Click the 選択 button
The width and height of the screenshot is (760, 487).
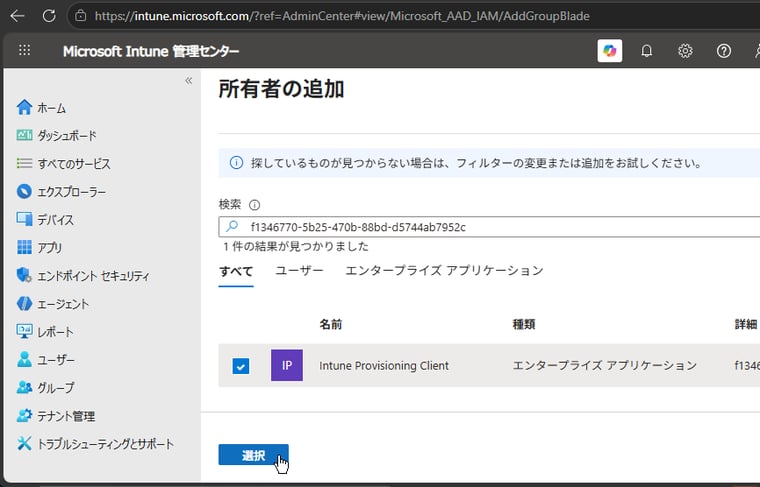253,455
